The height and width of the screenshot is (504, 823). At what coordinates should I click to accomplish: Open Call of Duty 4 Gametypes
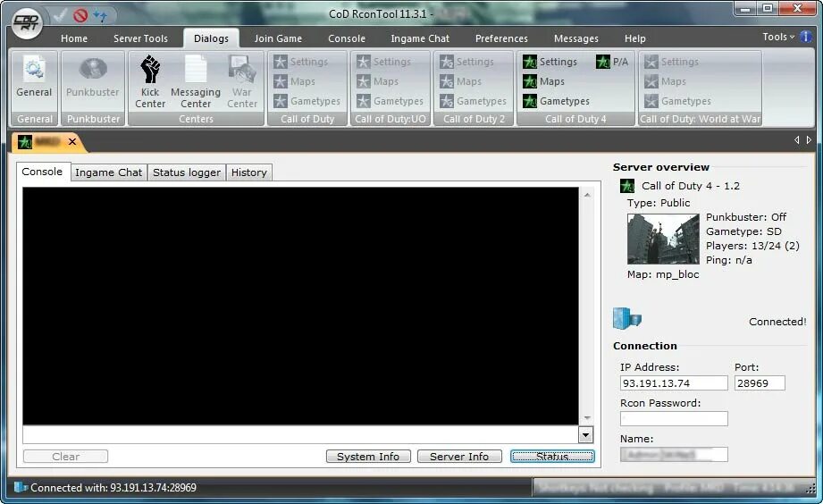pos(557,101)
